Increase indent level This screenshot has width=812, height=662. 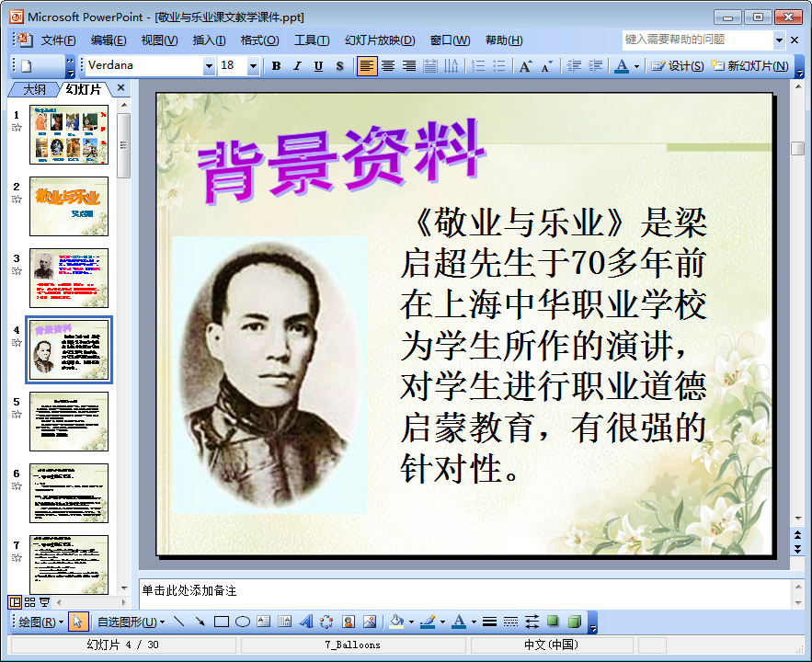tap(595, 65)
